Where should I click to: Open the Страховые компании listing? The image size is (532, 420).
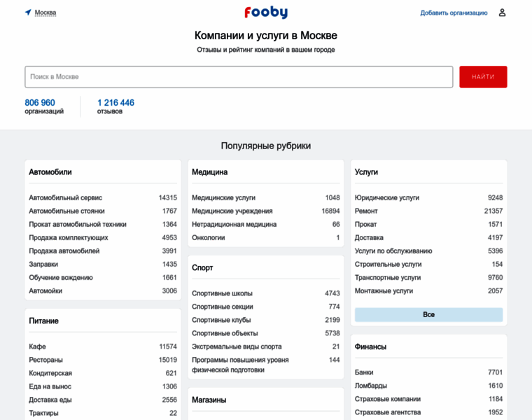coord(388,399)
